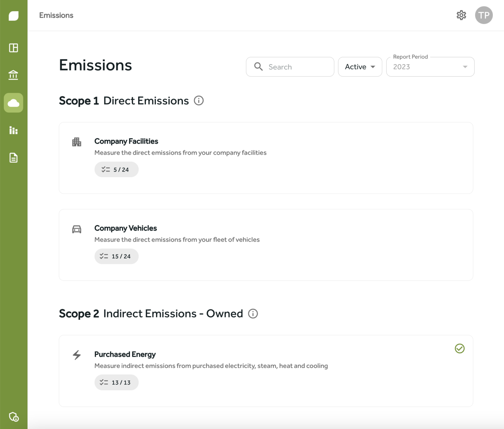Select the Organization icon in the sidebar
The height and width of the screenshot is (429, 504).
13,75
